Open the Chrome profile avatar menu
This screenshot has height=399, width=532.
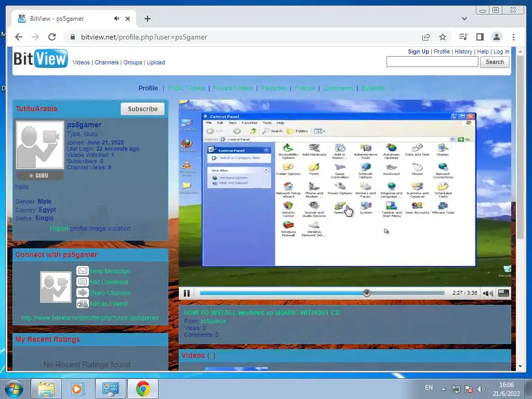497,37
